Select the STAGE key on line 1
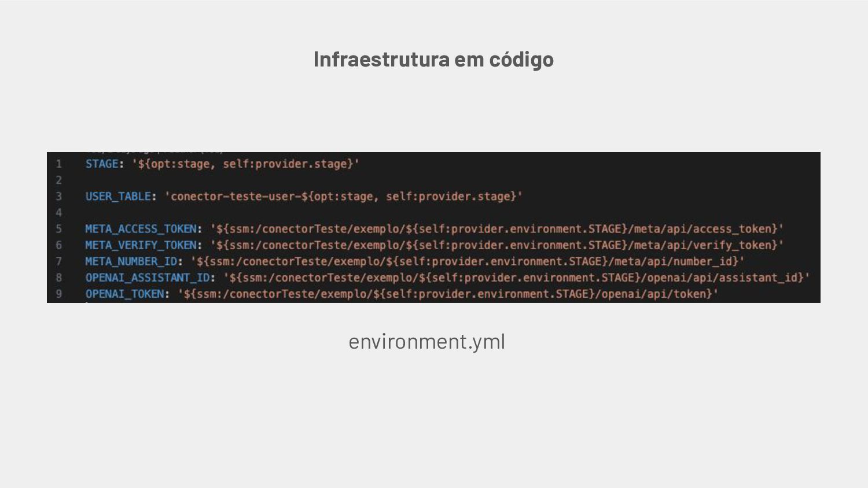 102,164
